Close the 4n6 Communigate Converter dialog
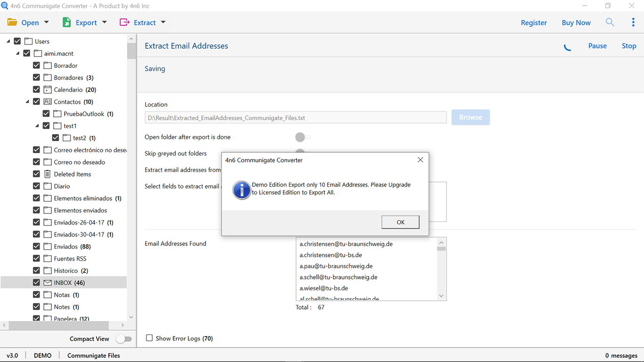This screenshot has width=644, height=362. [420, 160]
